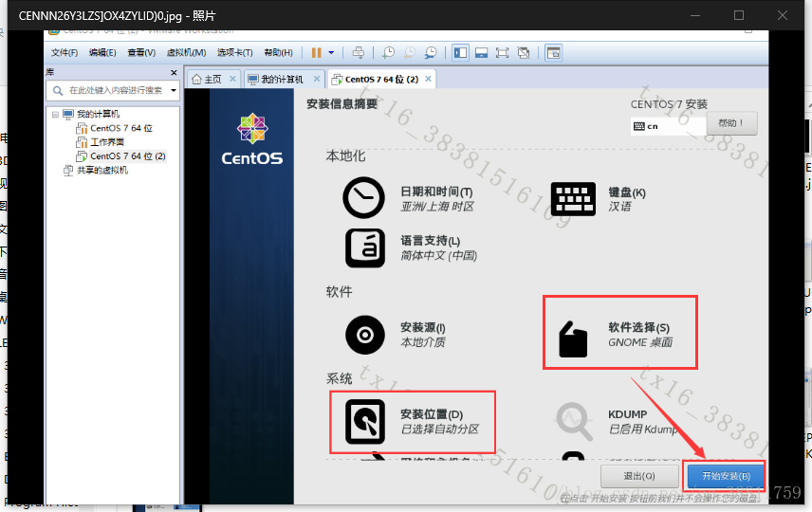The width and height of the screenshot is (812, 512).
Task: Click the 已启用 Kdump text
Action: pos(642,430)
